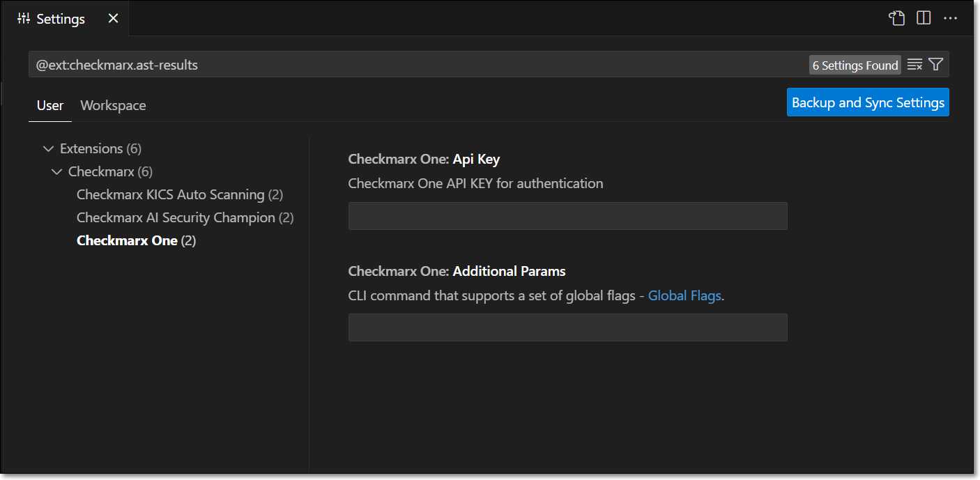Switch to the User settings tab
This screenshot has width=980, height=480.
coord(50,105)
